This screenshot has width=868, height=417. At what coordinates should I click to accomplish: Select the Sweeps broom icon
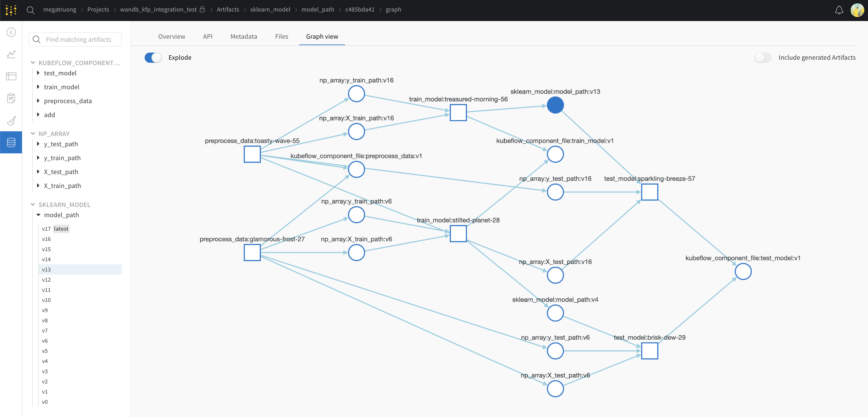click(11, 120)
